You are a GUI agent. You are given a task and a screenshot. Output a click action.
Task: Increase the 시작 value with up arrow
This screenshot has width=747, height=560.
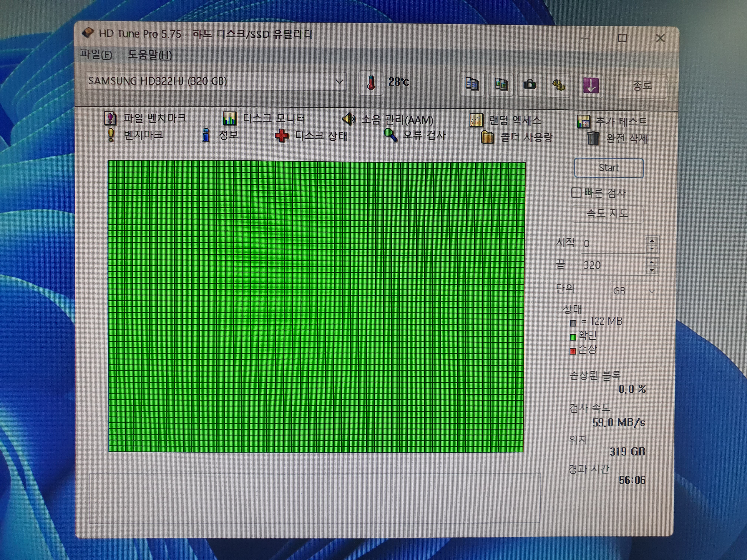pos(652,241)
